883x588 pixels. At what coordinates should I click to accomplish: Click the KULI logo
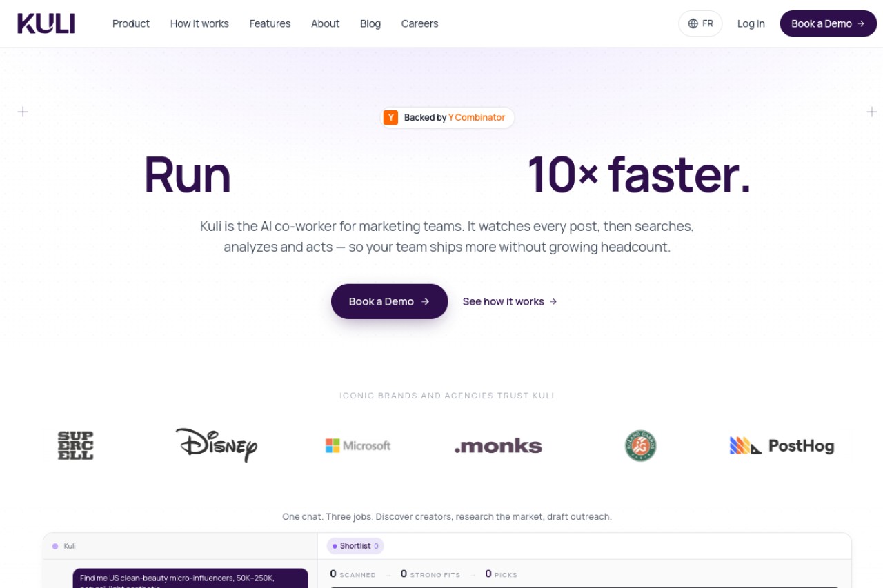click(x=46, y=23)
